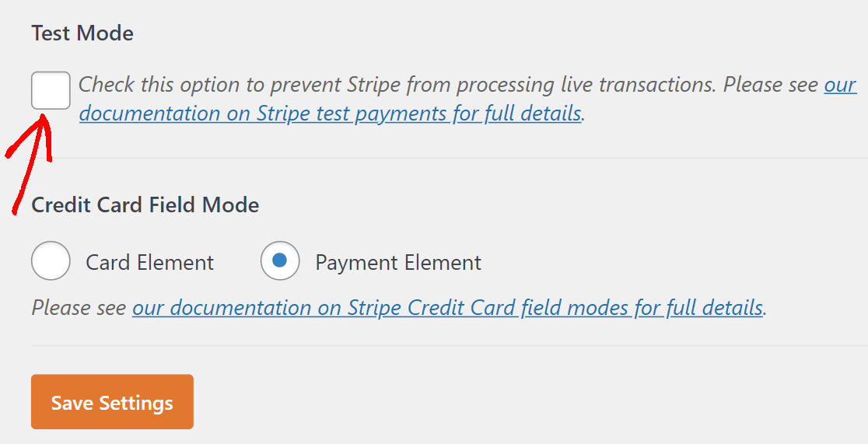Click the Card Element label text

click(149, 262)
